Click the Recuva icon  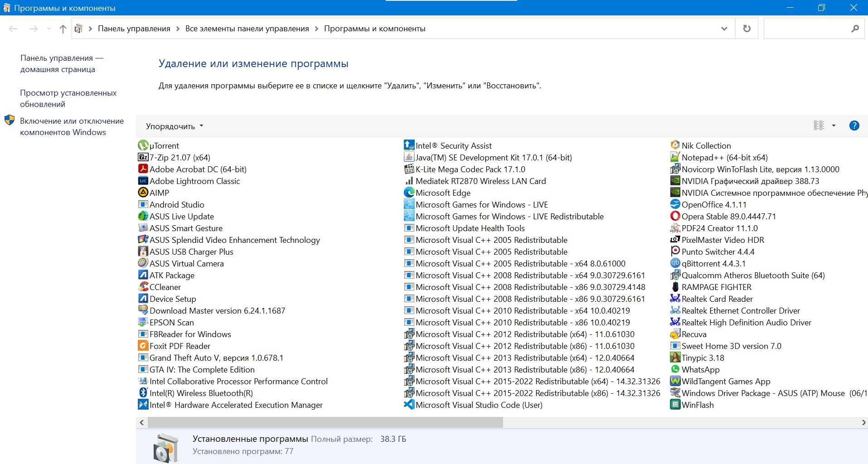tap(675, 334)
